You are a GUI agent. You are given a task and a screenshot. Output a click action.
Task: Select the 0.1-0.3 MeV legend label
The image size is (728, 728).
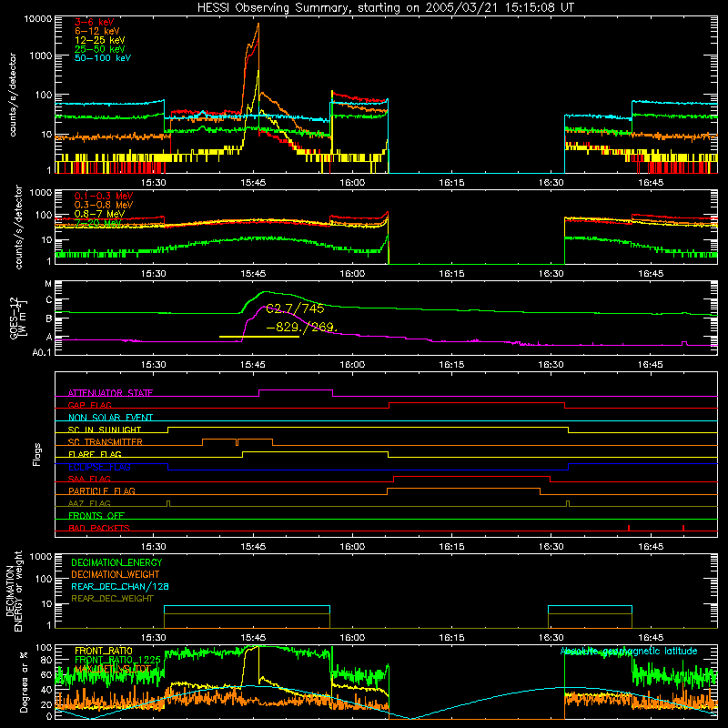[x=104, y=196]
